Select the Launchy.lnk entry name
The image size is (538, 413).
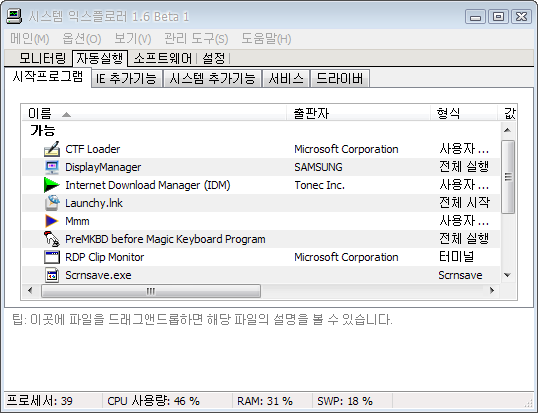coord(94,203)
